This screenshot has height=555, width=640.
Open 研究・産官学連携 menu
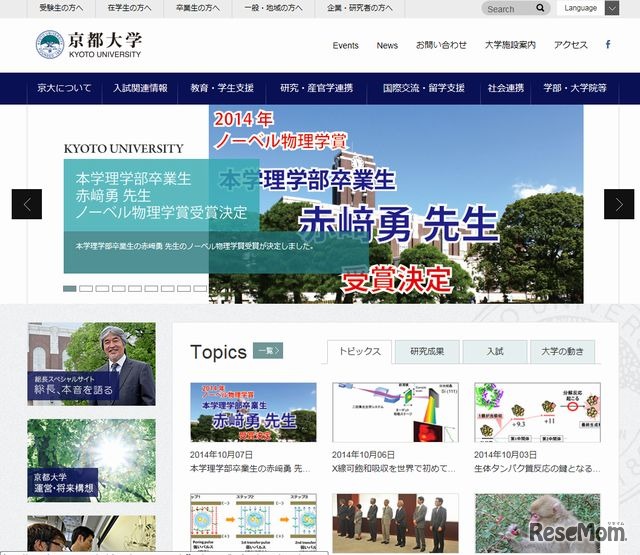click(x=316, y=88)
